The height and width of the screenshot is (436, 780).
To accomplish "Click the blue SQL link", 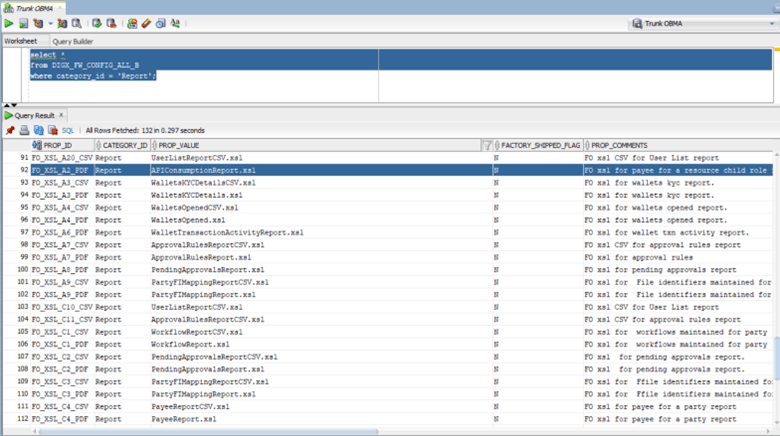I will [68, 130].
